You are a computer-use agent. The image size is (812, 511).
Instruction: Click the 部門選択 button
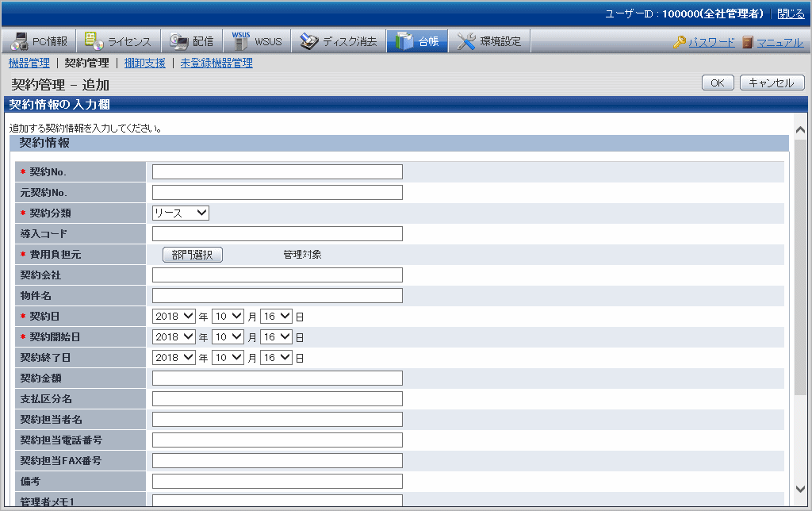coord(192,254)
